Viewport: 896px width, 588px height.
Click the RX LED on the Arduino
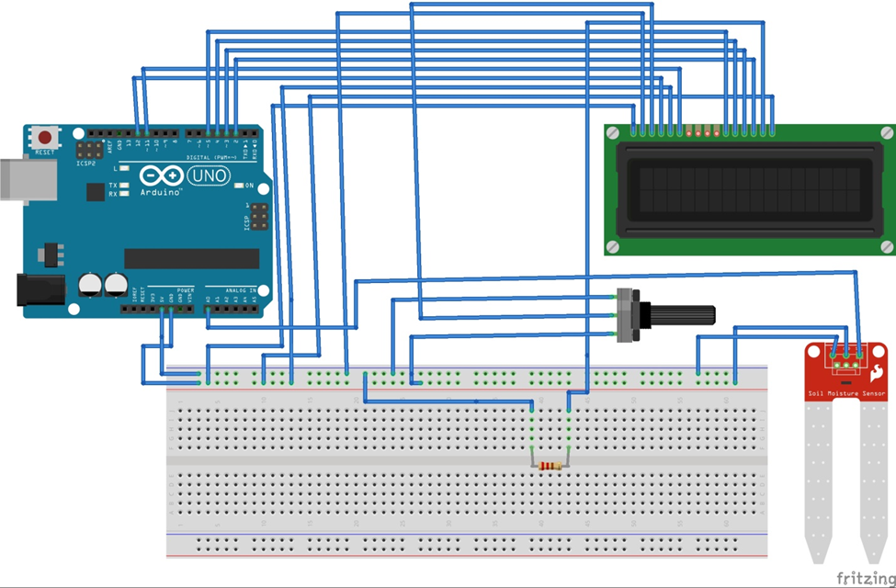pos(124,194)
